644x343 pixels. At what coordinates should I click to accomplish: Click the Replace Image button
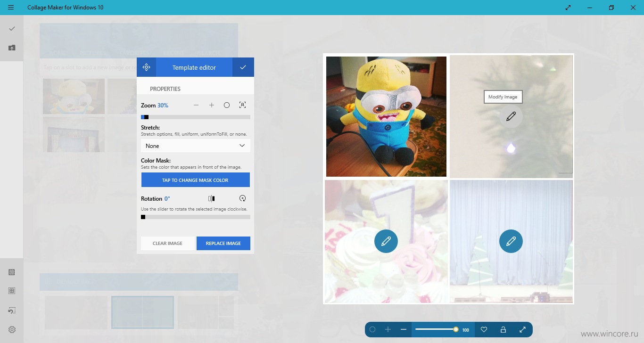223,243
